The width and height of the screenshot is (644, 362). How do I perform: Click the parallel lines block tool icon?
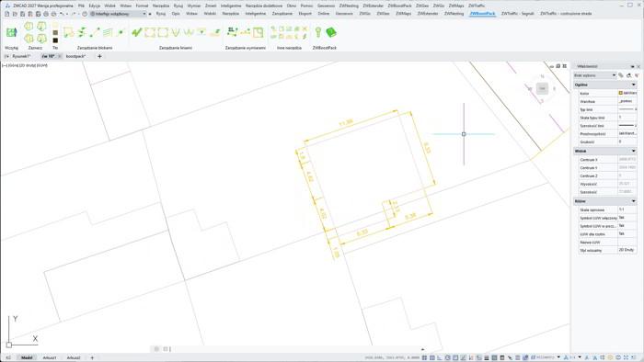(x=108, y=32)
